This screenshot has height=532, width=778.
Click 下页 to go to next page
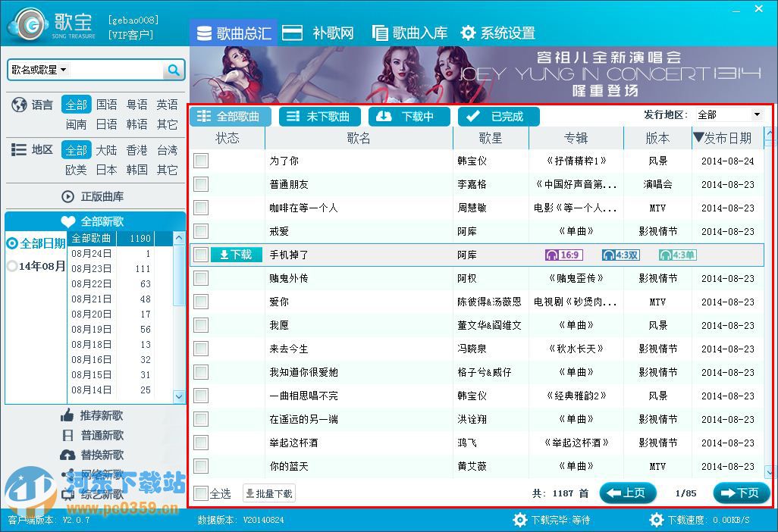pyautogui.click(x=741, y=493)
